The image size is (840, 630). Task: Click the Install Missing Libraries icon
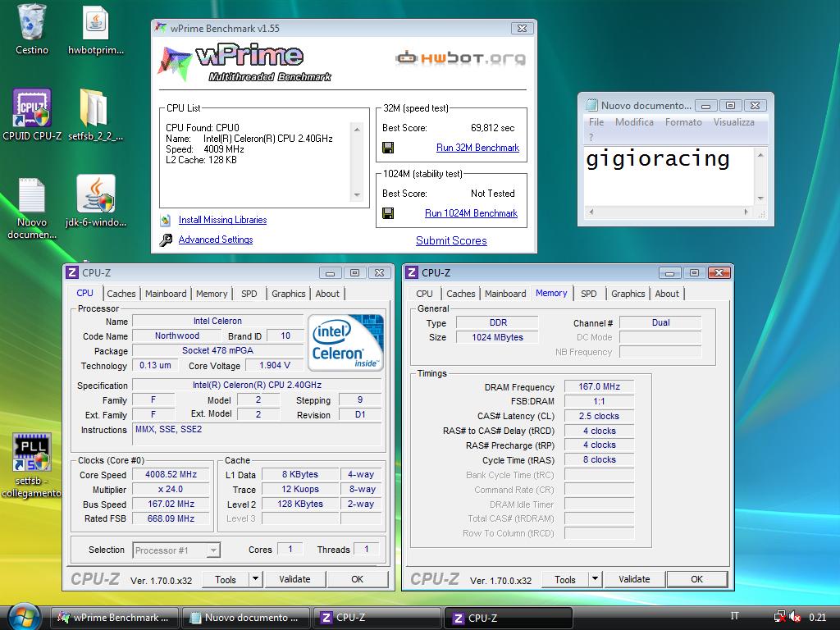click(166, 220)
